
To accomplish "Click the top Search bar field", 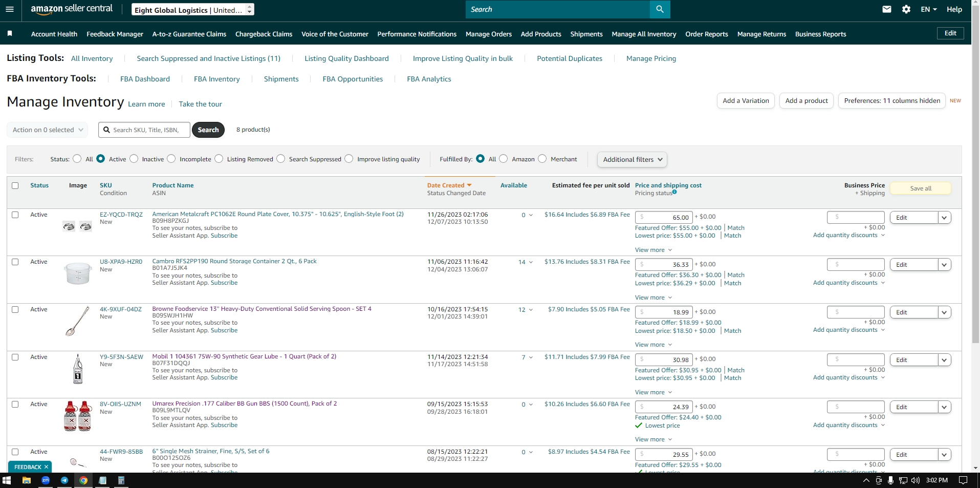I will pos(558,9).
